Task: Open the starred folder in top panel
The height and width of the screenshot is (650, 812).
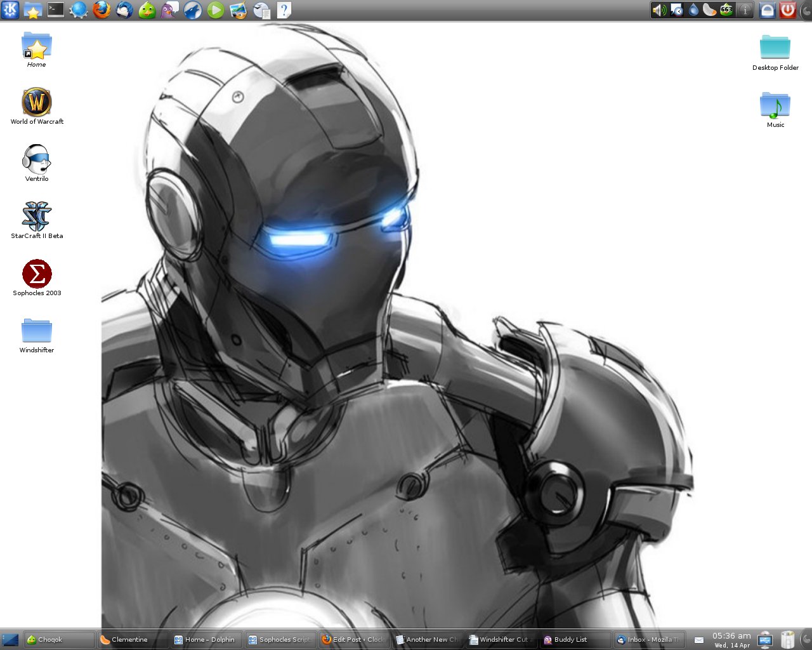Action: coord(32,10)
